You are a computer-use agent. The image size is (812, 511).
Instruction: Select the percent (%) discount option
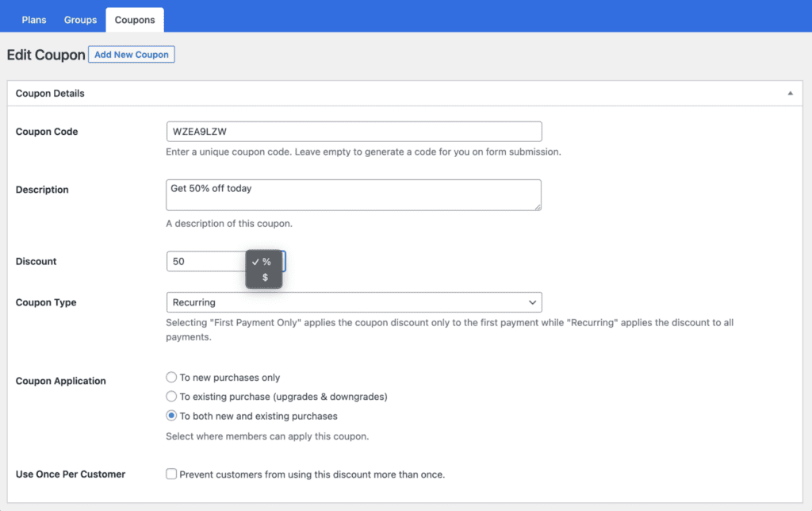click(x=266, y=262)
